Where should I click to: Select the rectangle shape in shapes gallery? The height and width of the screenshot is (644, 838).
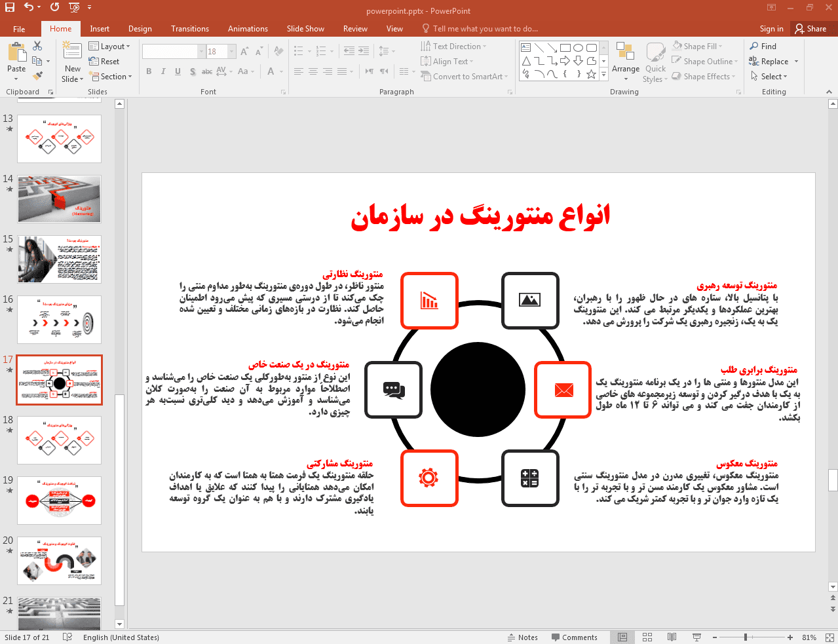565,48
